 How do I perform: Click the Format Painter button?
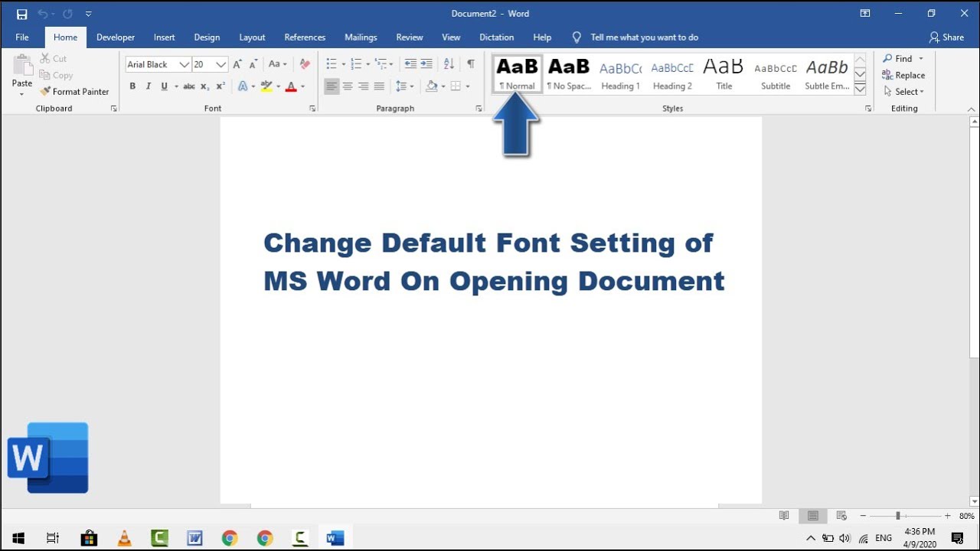(74, 92)
